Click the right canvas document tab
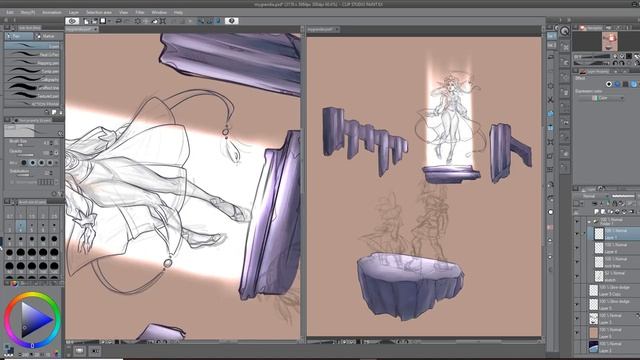Viewport: 640px width, 360px height. 323,29
